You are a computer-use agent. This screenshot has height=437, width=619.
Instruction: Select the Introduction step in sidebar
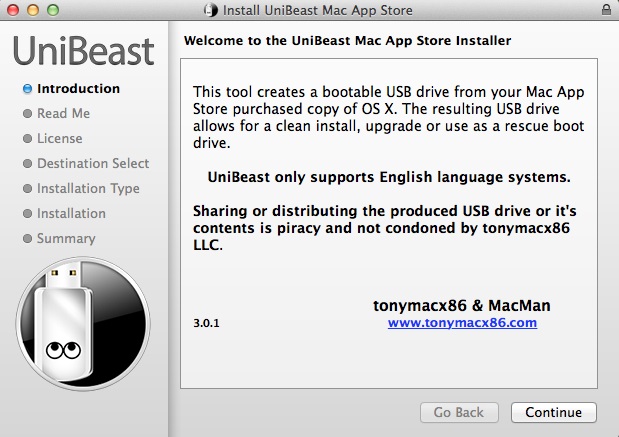78,89
